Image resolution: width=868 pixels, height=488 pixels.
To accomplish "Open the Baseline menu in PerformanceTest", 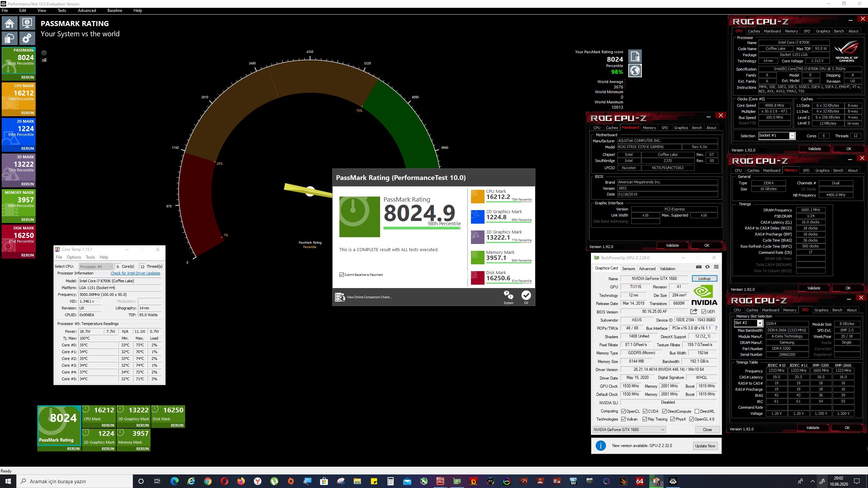I will 115,11.
